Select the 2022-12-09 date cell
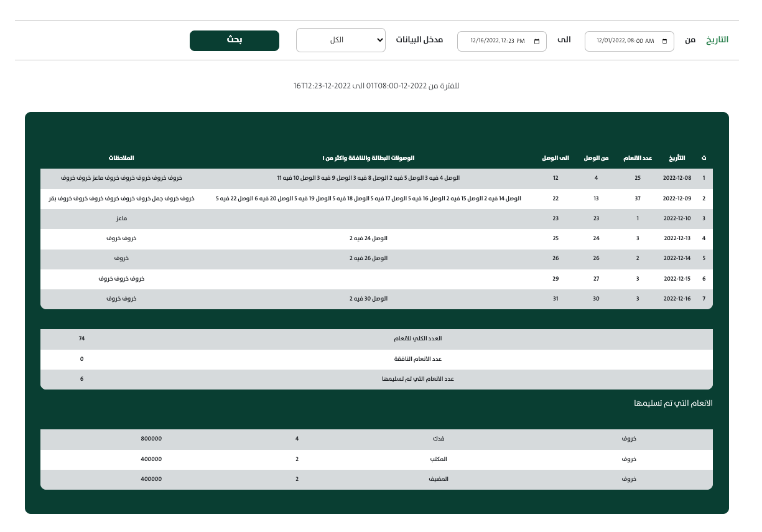Image resolution: width=762 pixels, height=532 pixels. (x=677, y=198)
